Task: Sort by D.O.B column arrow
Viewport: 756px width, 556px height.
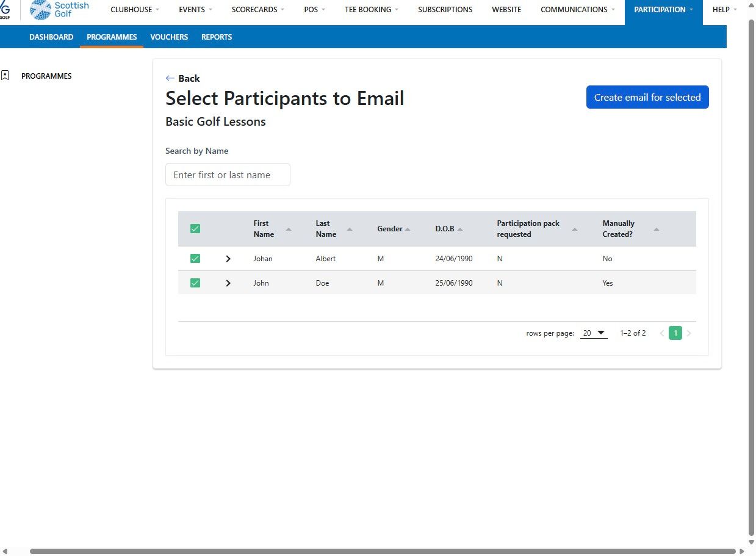Action: tap(460, 229)
